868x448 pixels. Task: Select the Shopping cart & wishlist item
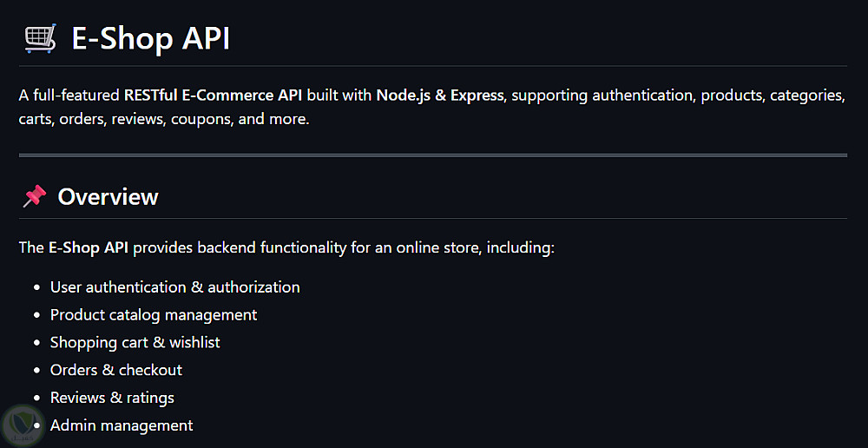pos(135,342)
